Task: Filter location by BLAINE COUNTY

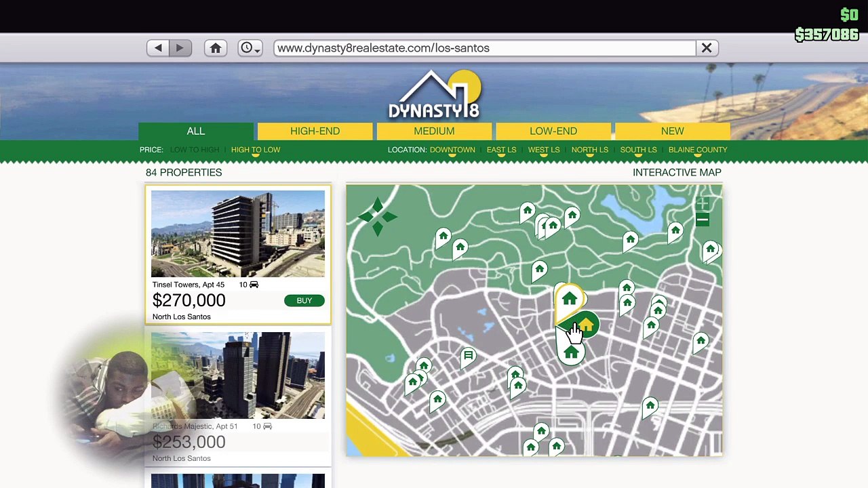Action: pyautogui.click(x=698, y=150)
